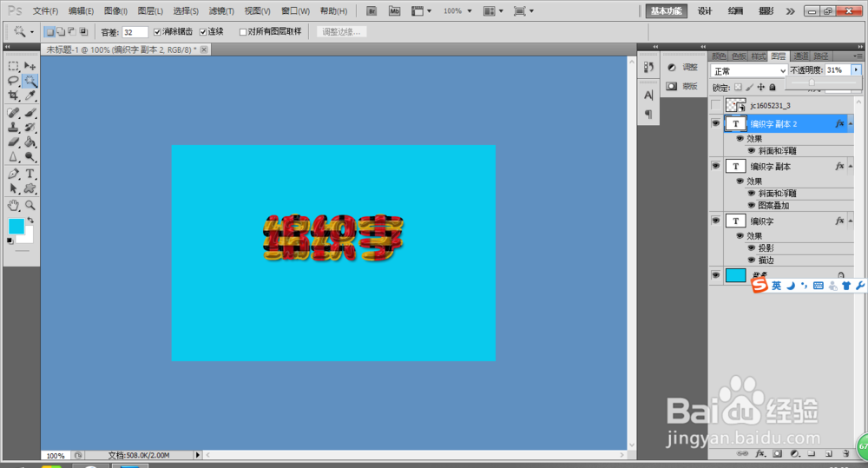868x468 pixels.
Task: Select the Eraser tool
Action: pos(13,142)
